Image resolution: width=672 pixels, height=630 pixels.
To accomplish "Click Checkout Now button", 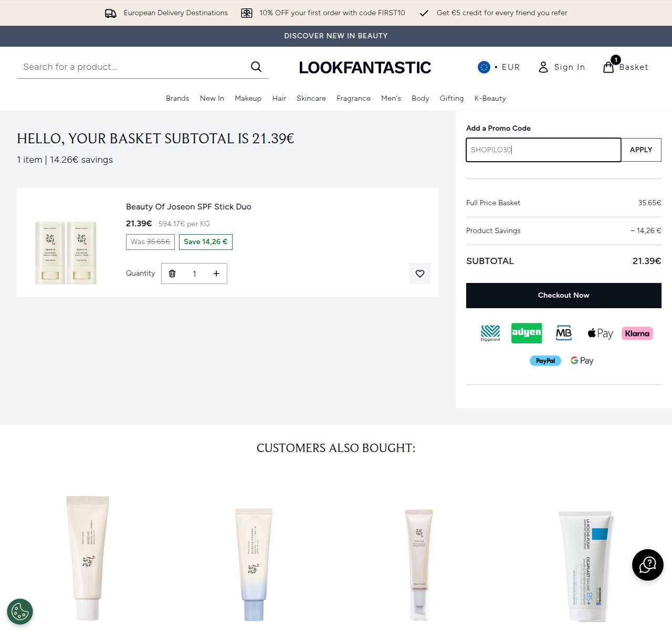I will coord(564,296).
